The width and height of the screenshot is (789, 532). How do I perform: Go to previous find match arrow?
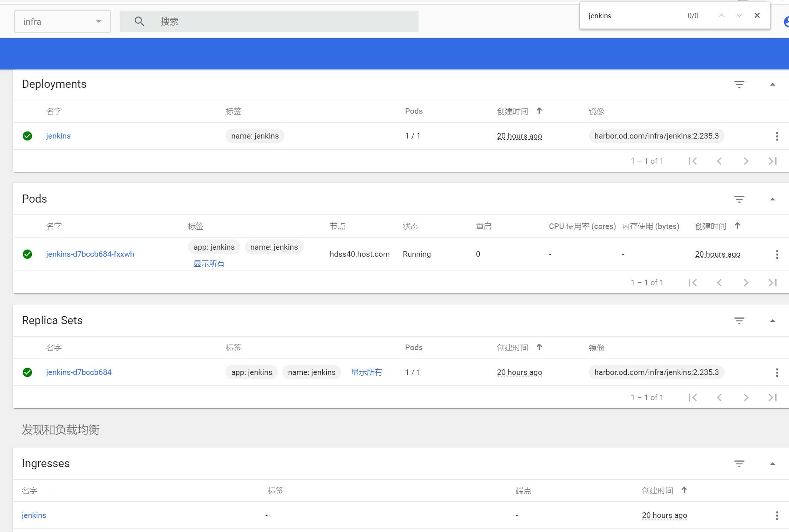(x=721, y=16)
